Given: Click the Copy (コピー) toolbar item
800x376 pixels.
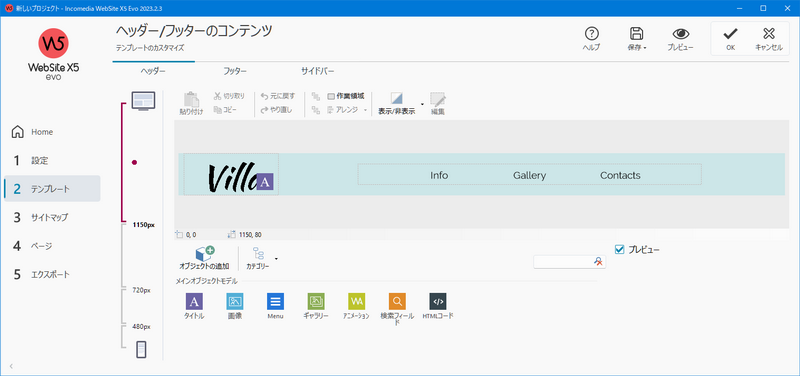Looking at the screenshot, I should tap(225, 110).
